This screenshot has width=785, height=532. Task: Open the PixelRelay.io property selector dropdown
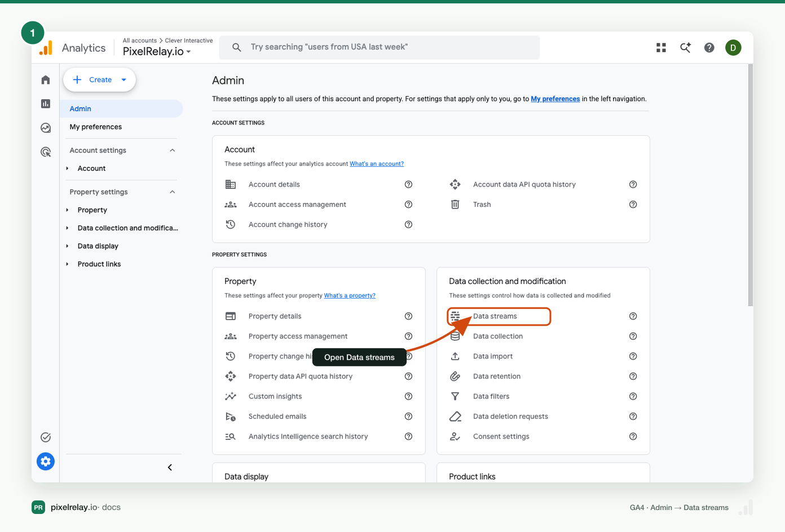coord(157,51)
